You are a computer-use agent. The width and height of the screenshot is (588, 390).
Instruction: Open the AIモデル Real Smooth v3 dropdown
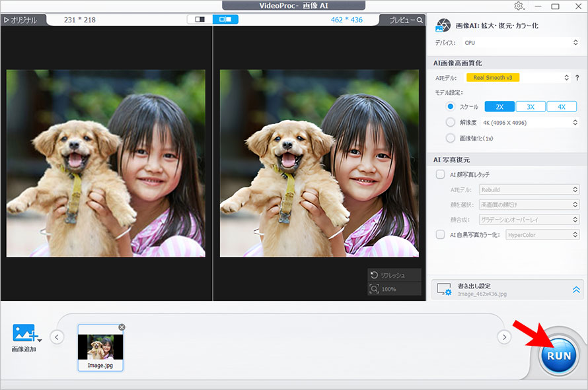(517, 78)
